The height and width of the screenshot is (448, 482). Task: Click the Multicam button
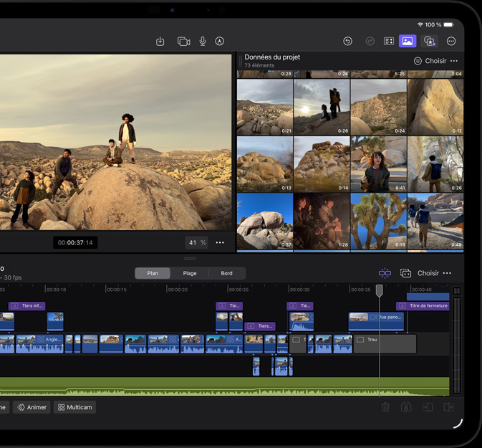pyautogui.click(x=75, y=407)
